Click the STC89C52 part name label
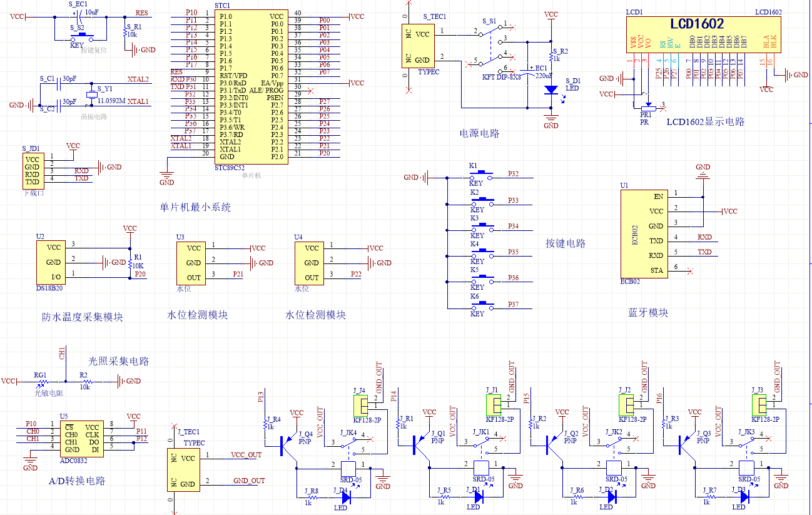The width and height of the screenshot is (812, 515). click(x=230, y=168)
